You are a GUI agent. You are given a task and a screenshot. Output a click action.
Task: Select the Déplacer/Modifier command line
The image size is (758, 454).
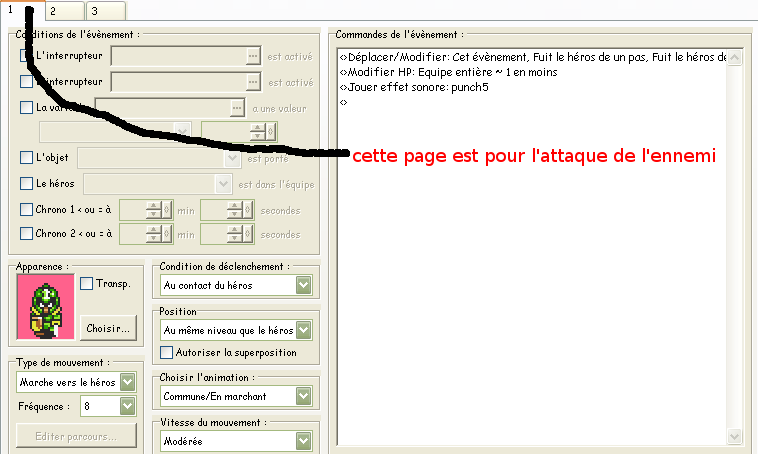pos(532,57)
